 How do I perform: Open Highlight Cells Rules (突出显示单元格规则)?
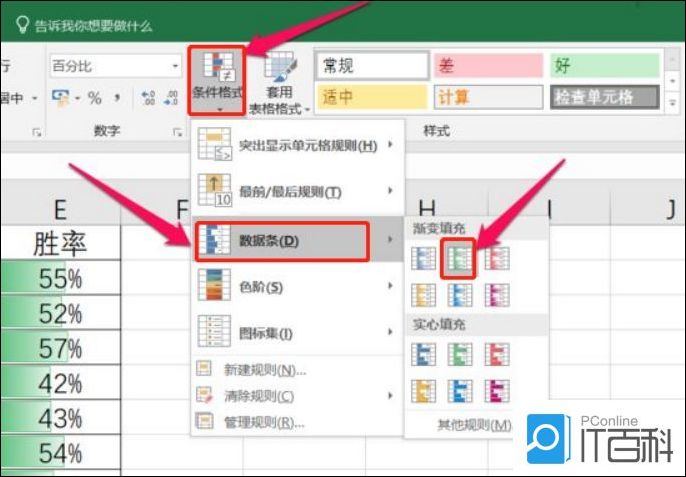(297, 144)
